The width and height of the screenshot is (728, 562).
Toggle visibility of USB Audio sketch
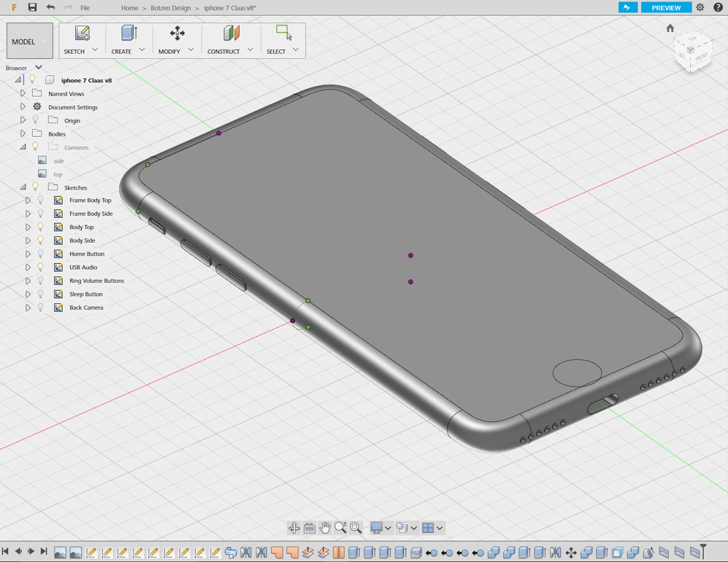[x=41, y=267]
